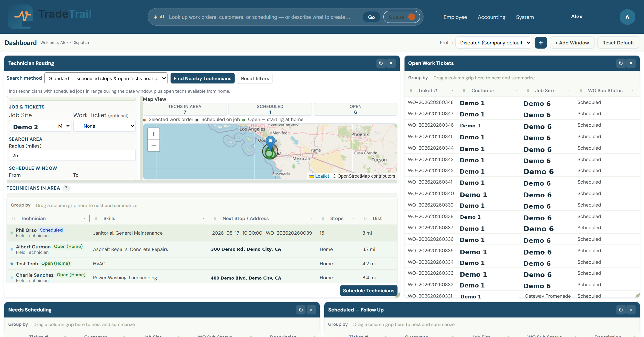
Task: Close the Technician Routing panel
Action: pyautogui.click(x=391, y=63)
